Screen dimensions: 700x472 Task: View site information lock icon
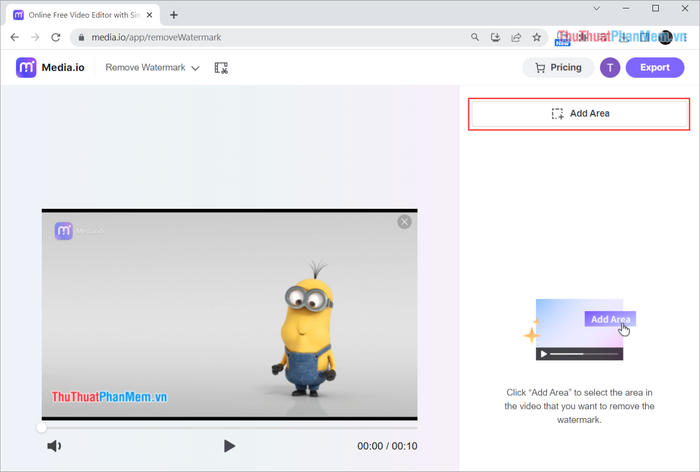click(x=81, y=38)
